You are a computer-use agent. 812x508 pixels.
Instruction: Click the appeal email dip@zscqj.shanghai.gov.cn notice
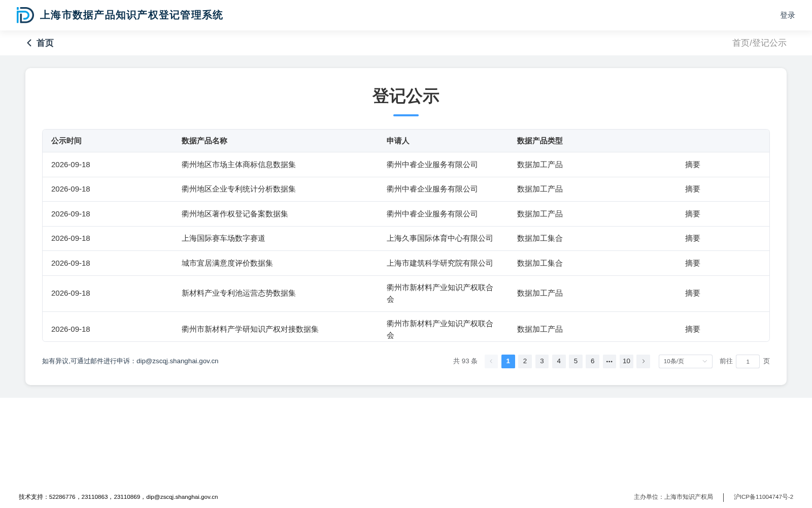pyautogui.click(x=130, y=361)
